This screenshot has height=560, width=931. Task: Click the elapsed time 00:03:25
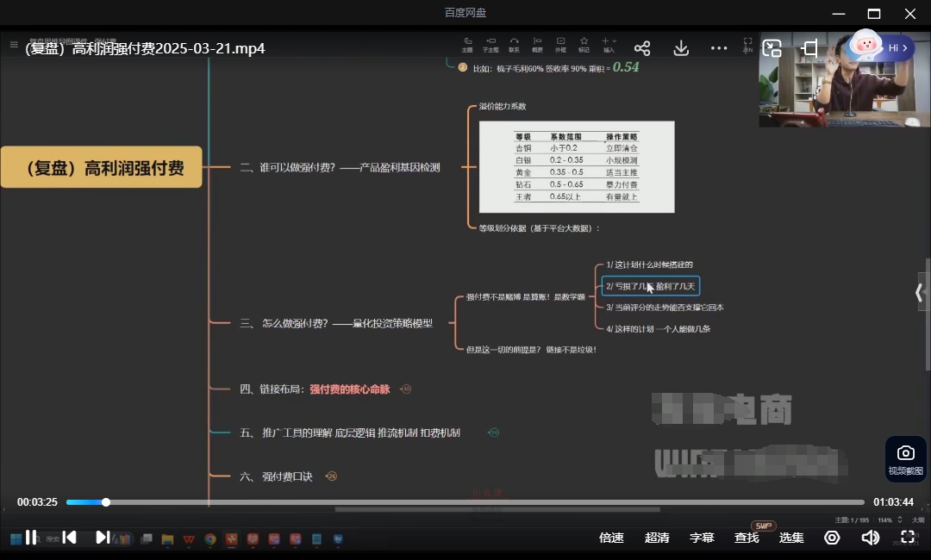[x=37, y=502]
